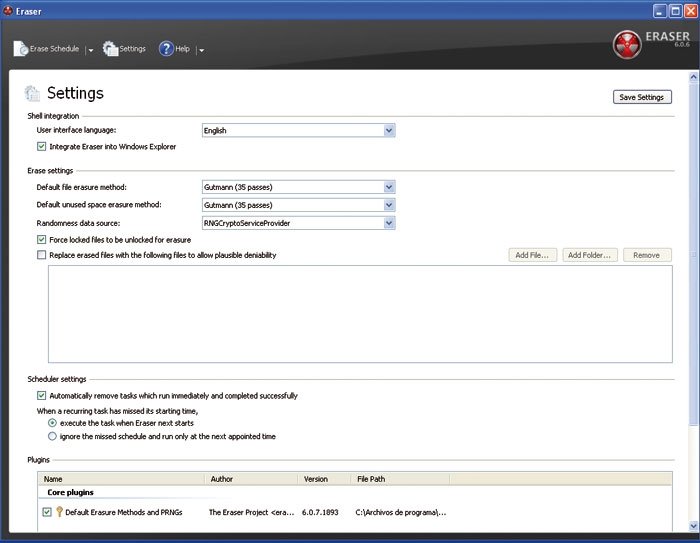The height and width of the screenshot is (543, 700).
Task: Click the author The Eraser Project cell
Action: (252, 512)
